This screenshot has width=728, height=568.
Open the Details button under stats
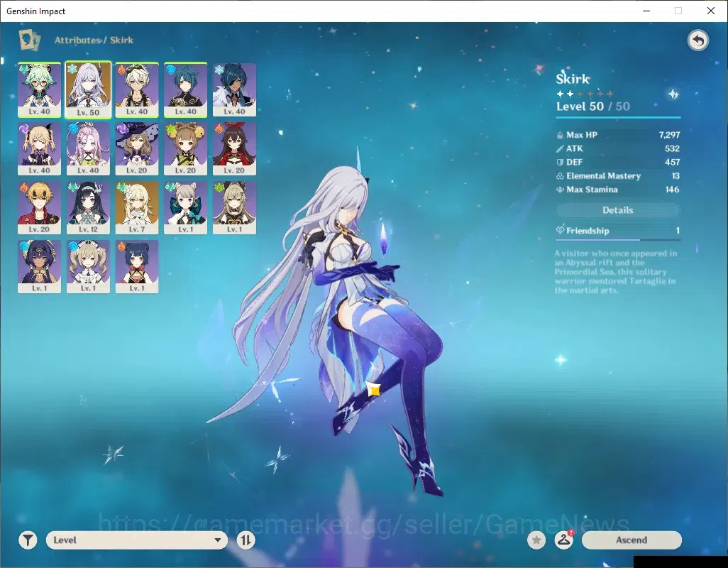click(618, 210)
